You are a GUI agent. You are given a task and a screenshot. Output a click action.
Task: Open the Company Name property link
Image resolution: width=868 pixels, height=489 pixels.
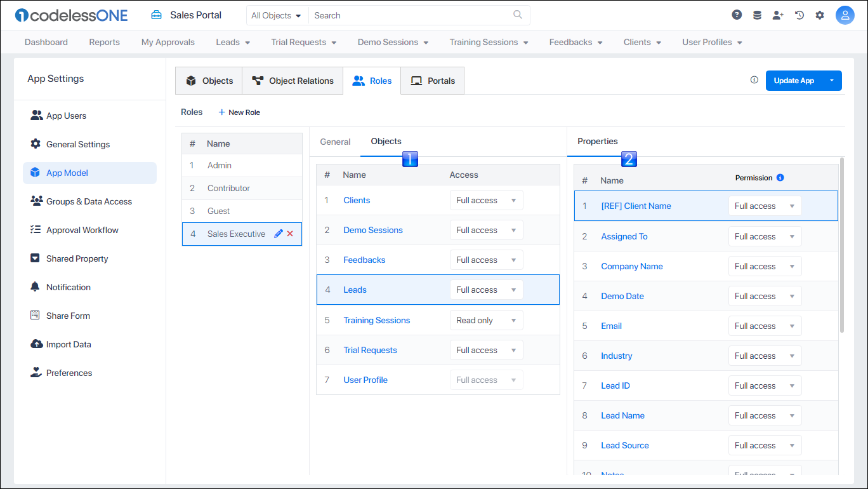tap(632, 266)
